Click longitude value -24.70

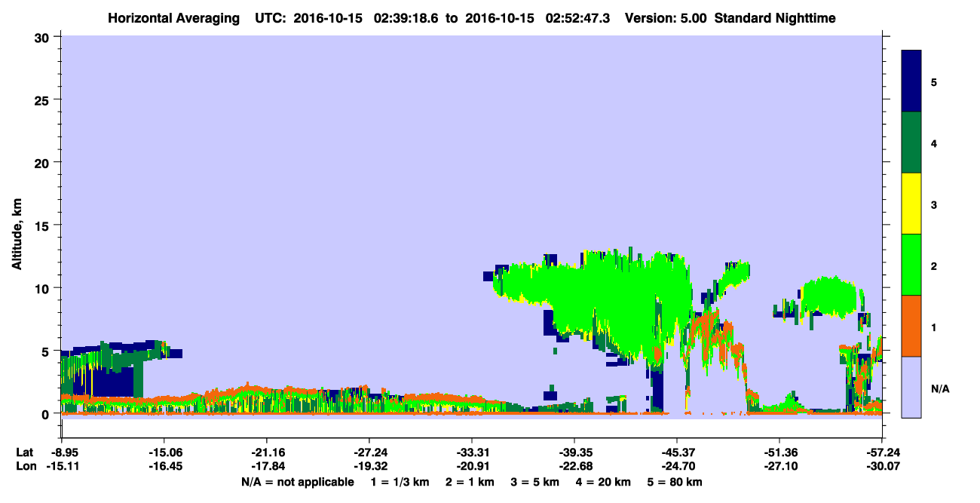[x=677, y=466]
